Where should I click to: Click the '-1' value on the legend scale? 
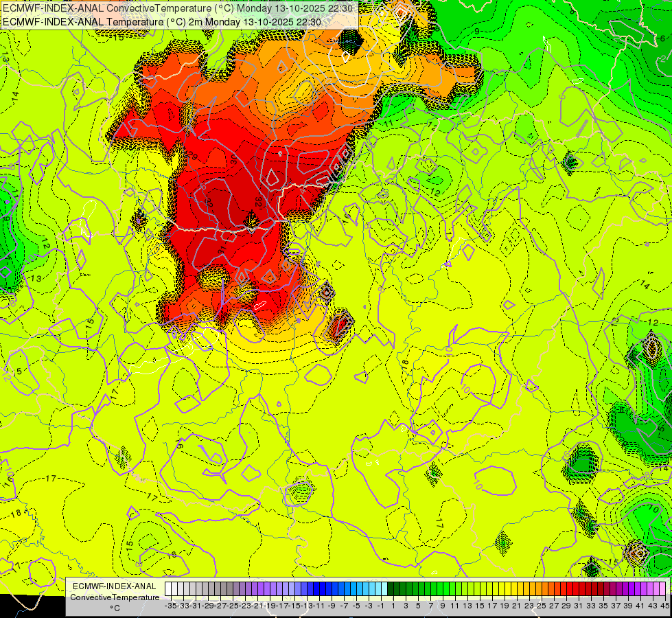coord(380,606)
